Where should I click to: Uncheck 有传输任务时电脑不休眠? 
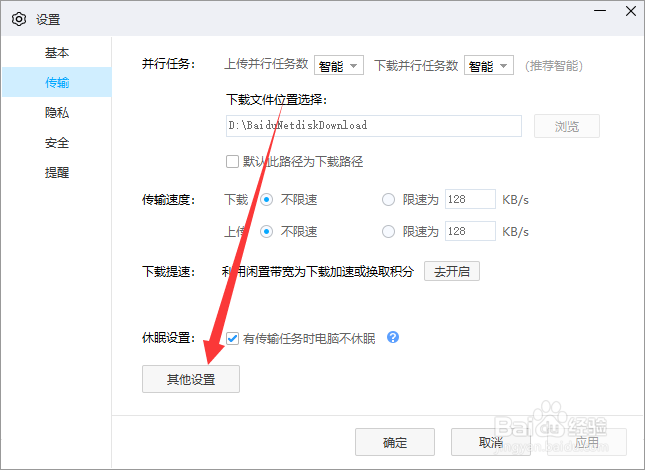[x=232, y=338]
